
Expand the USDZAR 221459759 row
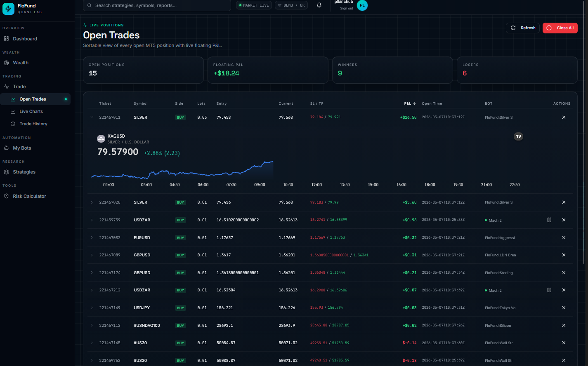click(92, 220)
